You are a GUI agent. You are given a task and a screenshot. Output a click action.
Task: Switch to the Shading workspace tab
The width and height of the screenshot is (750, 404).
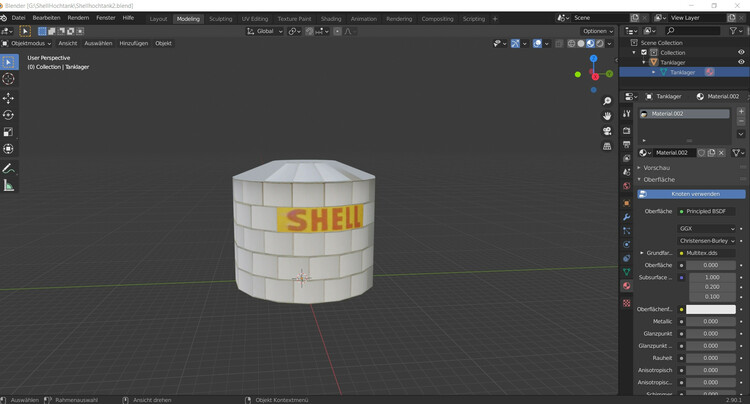pos(331,19)
